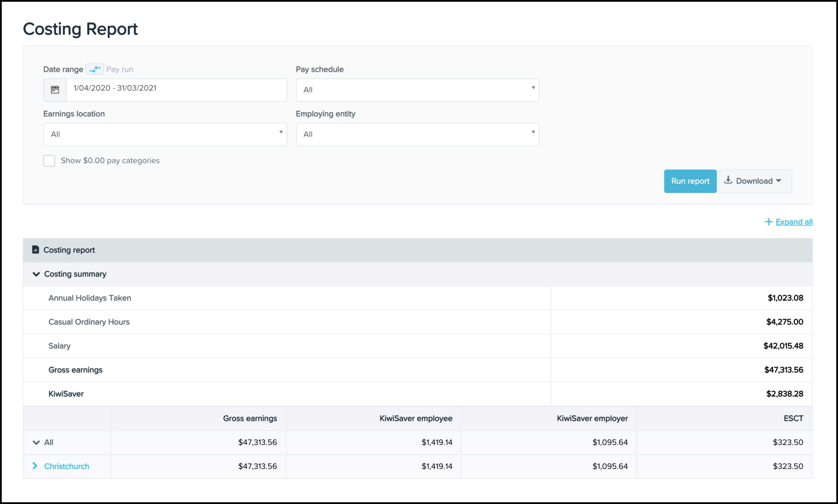Click the date range input field
This screenshot has width=838, height=504.
point(177,90)
